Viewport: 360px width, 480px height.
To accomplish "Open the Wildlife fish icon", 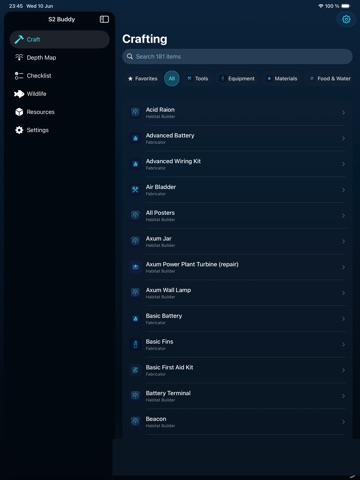I will click(x=19, y=94).
